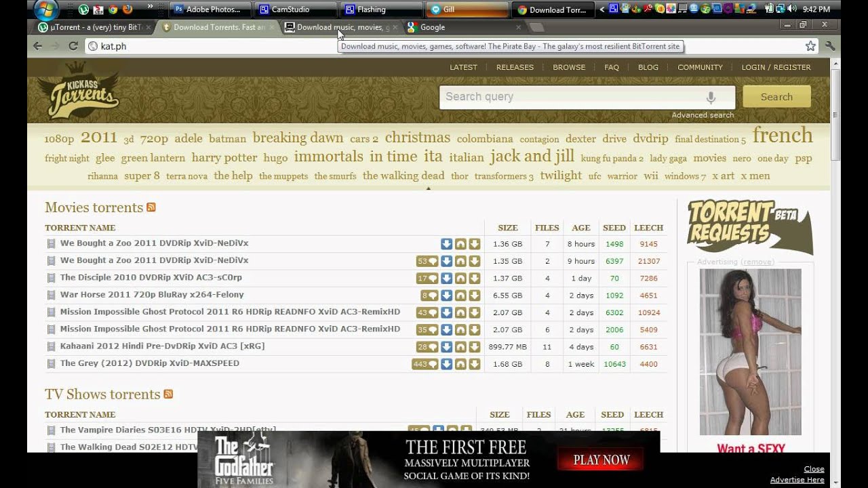
Task: Click the kat.ph address bar
Action: click(451, 46)
